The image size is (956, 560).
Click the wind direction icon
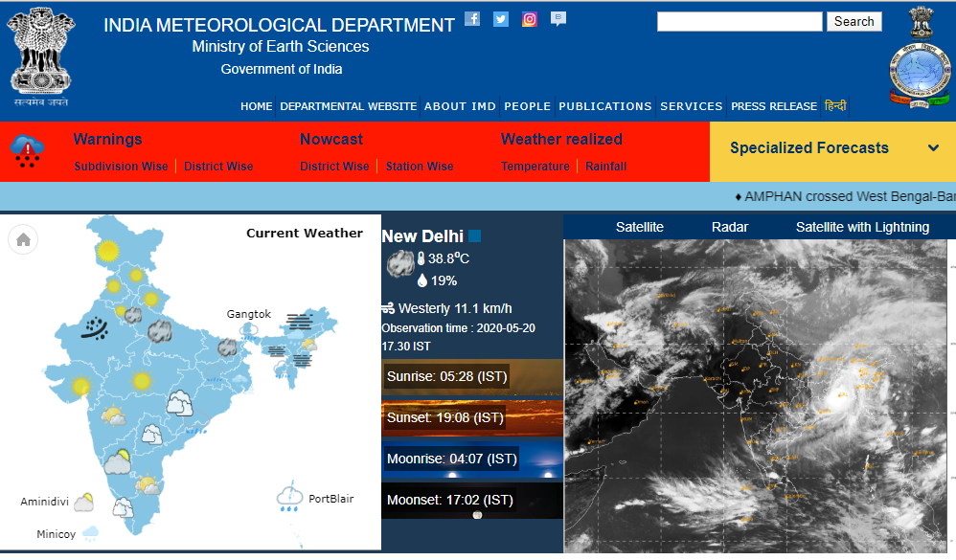click(388, 308)
